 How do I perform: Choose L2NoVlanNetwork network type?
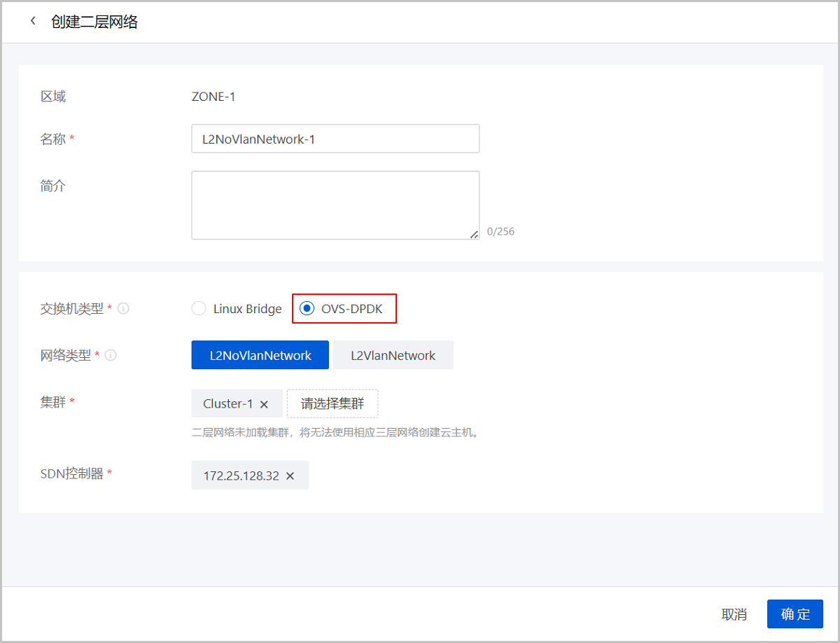[260, 355]
